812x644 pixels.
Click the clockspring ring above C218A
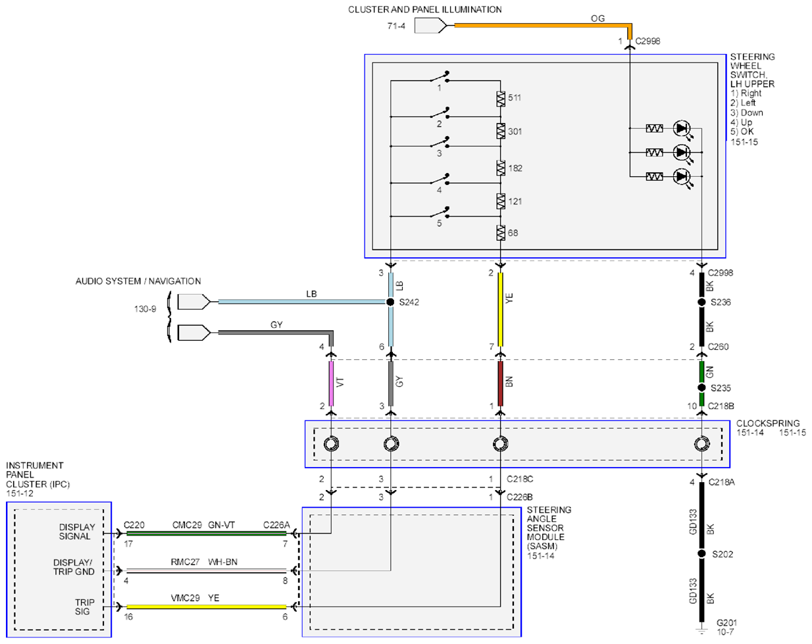tap(702, 444)
